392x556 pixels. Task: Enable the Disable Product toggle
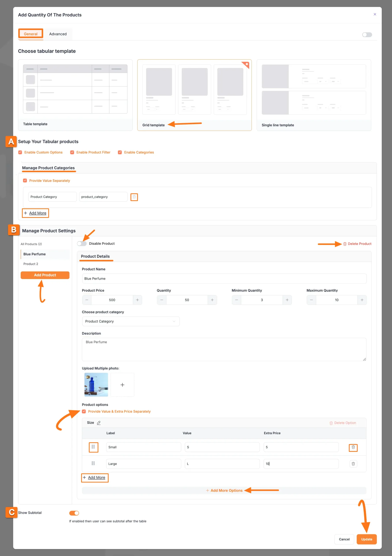coord(82,243)
